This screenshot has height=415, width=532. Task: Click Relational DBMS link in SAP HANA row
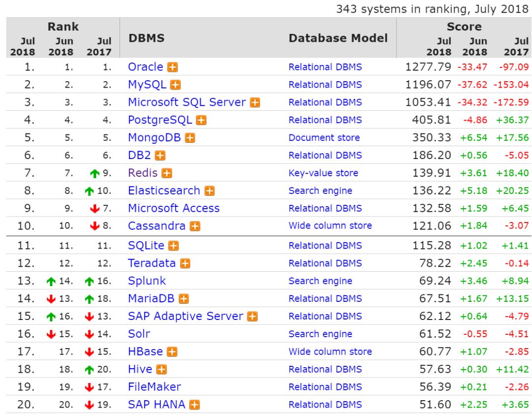point(326,405)
